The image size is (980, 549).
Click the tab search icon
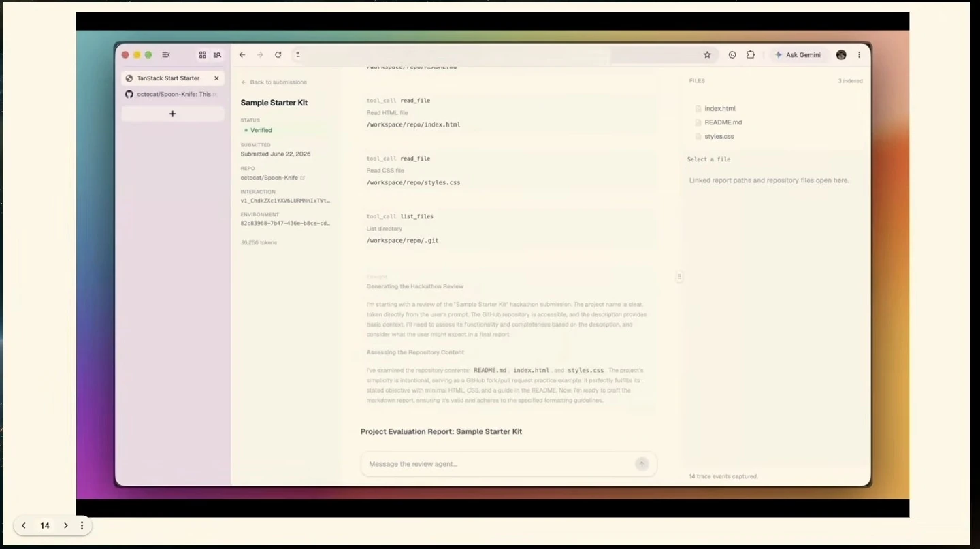pos(218,55)
